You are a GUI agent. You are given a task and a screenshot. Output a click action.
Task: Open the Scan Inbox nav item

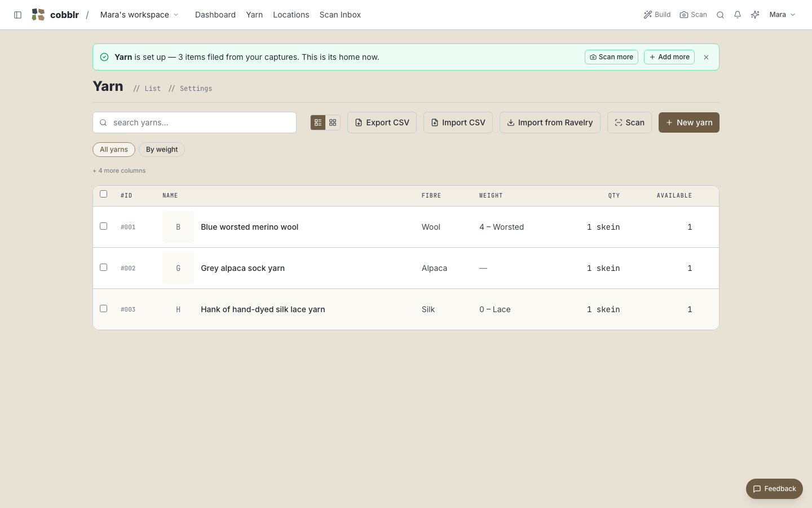(340, 15)
